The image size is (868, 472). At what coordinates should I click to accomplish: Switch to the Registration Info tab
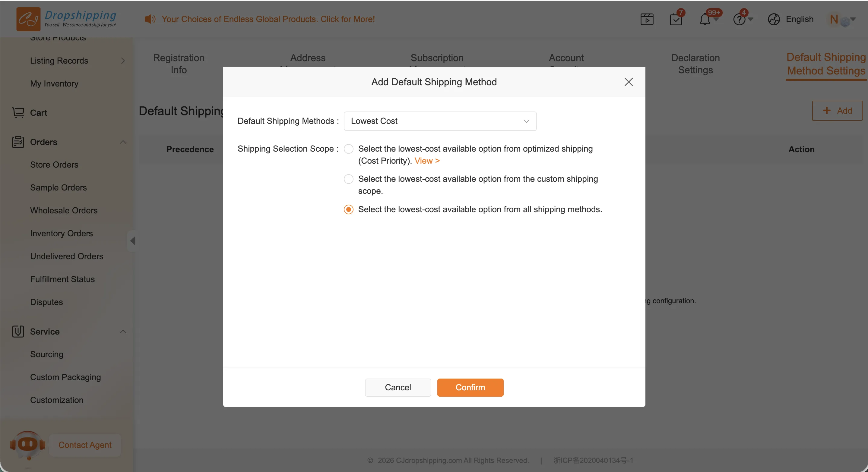pos(179,64)
